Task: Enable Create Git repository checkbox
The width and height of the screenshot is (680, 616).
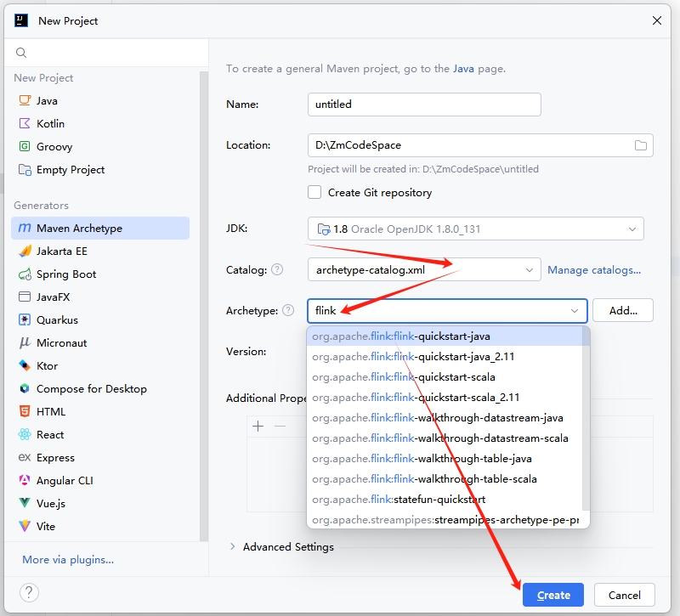Action: point(314,192)
